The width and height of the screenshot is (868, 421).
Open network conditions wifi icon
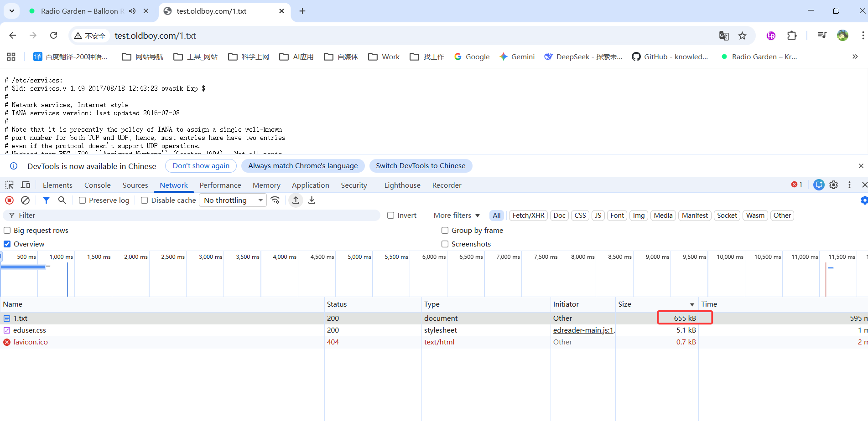275,200
